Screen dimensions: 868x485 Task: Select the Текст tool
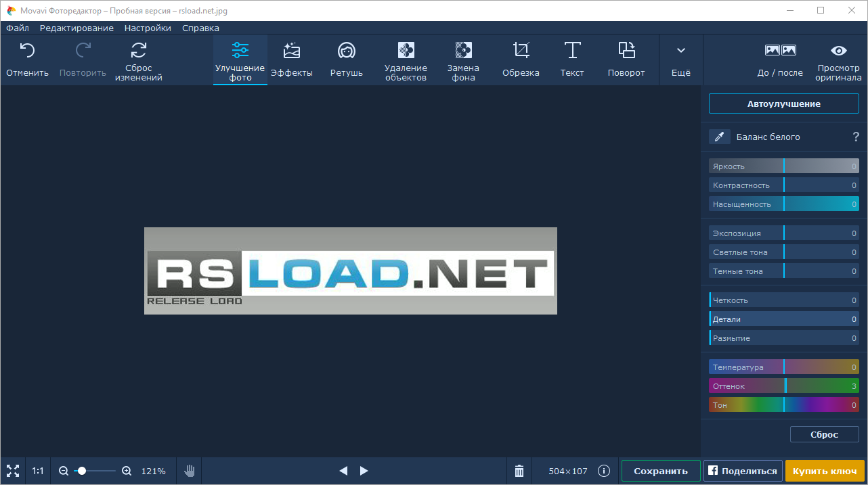coord(572,60)
